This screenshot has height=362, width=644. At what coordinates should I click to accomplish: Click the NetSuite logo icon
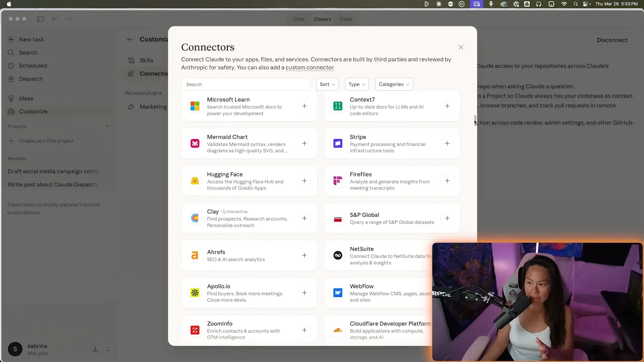(338, 255)
